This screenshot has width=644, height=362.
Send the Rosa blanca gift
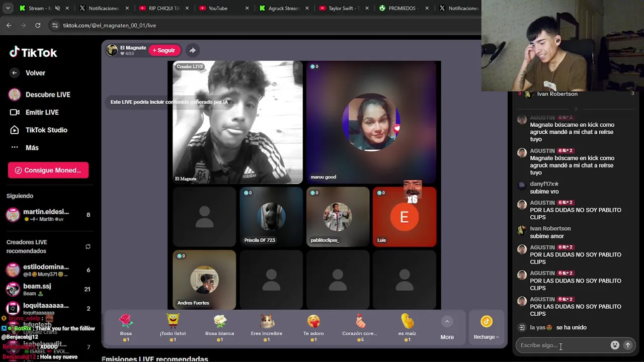[x=219, y=328]
